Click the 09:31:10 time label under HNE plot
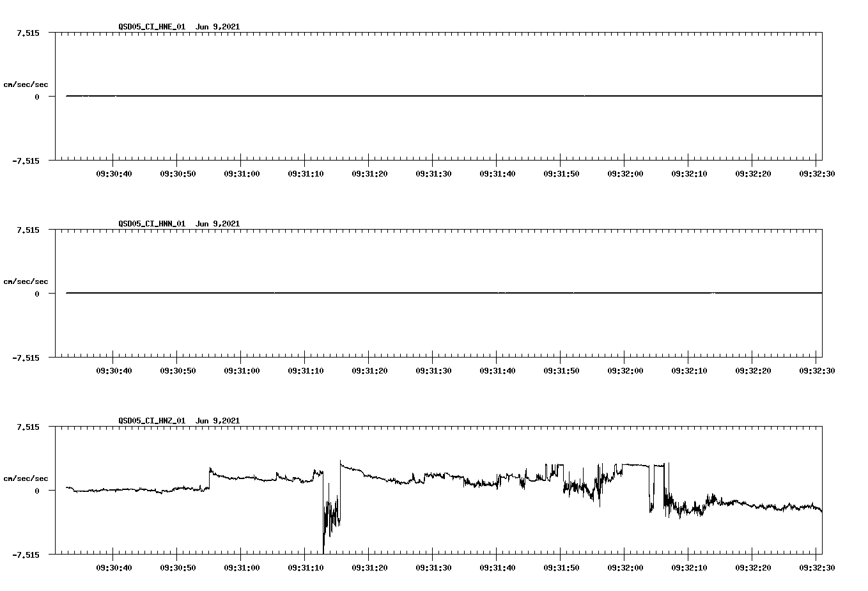 click(306, 173)
